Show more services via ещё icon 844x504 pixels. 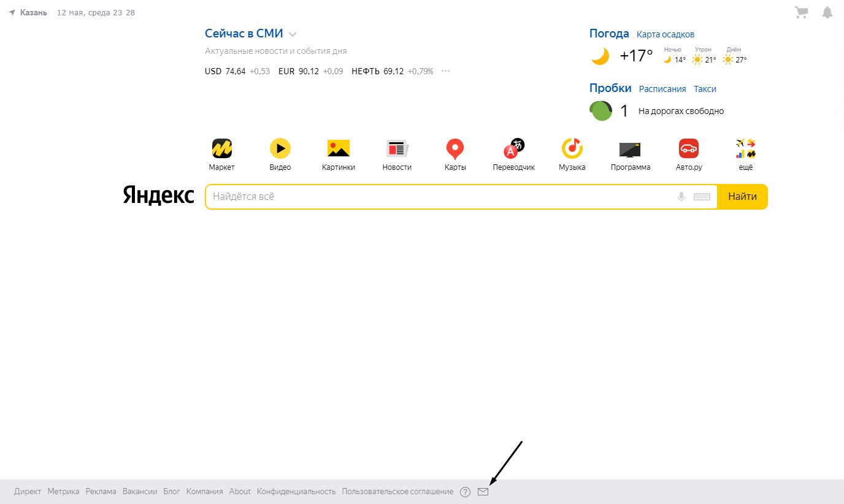[x=746, y=148]
